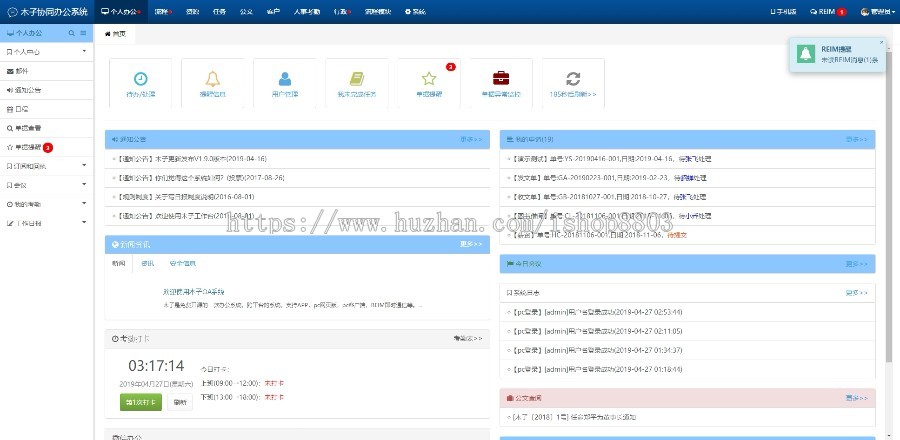
Task: Click 更多>> in the 通知公告 panel header
Action: [471, 139]
